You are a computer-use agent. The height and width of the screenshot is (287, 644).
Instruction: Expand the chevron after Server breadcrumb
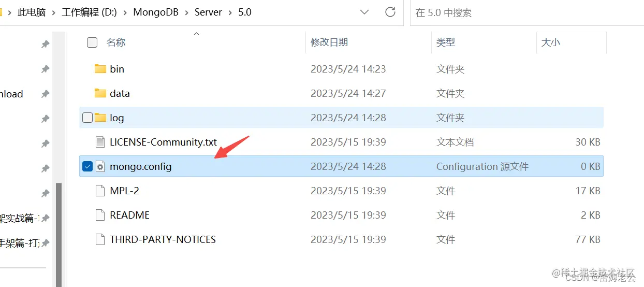(230, 12)
